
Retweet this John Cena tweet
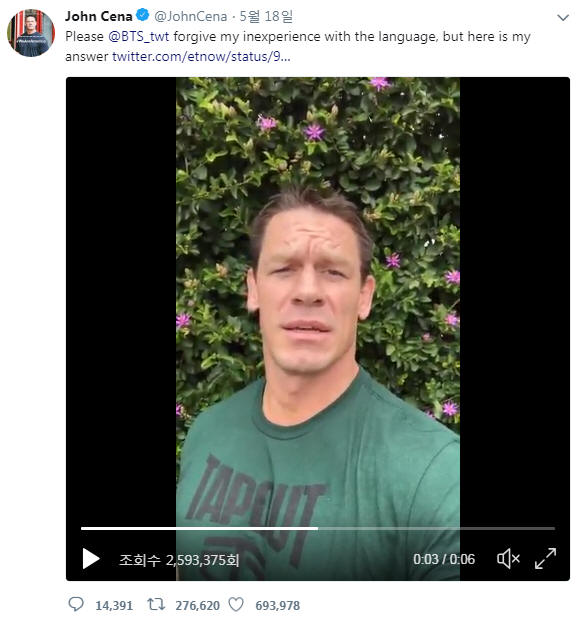[156, 605]
